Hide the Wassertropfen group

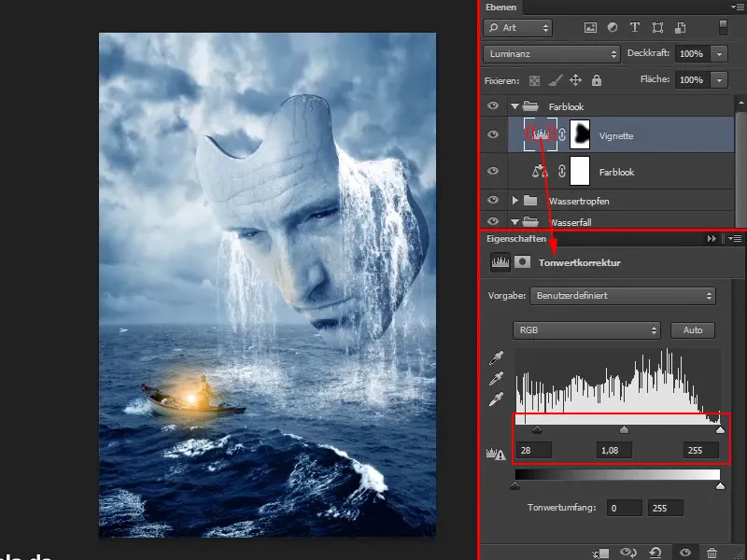point(493,200)
